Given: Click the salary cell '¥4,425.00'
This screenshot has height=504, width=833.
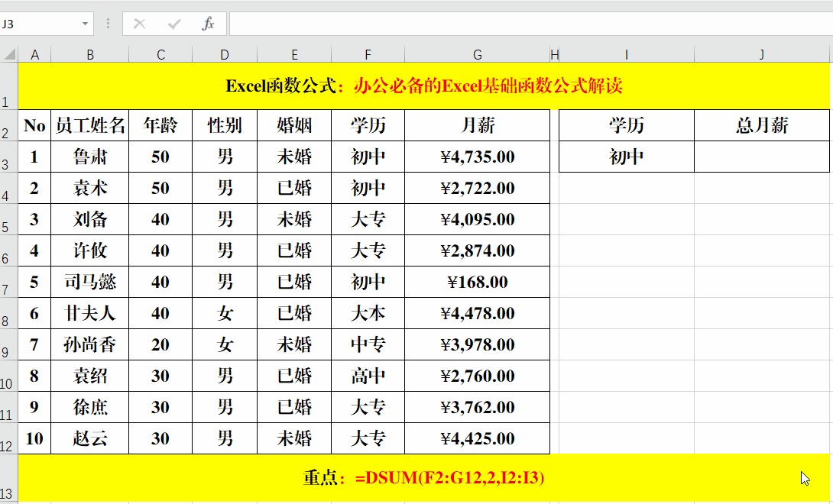Looking at the screenshot, I should click(x=477, y=438).
